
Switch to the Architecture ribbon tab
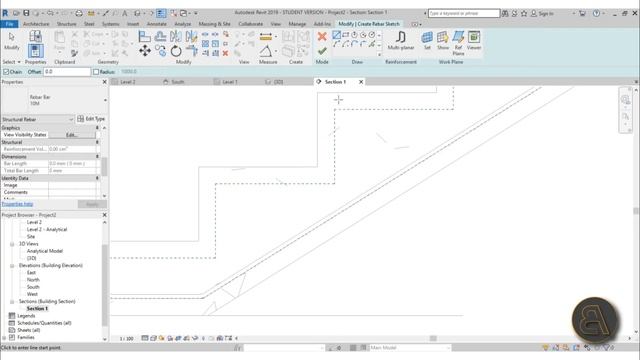(x=36, y=24)
